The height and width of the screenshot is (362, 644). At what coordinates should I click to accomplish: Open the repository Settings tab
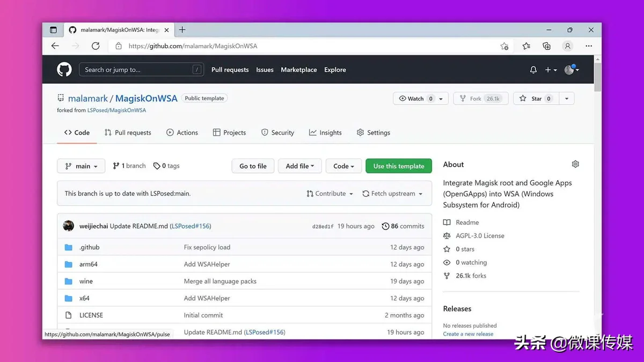374,132
